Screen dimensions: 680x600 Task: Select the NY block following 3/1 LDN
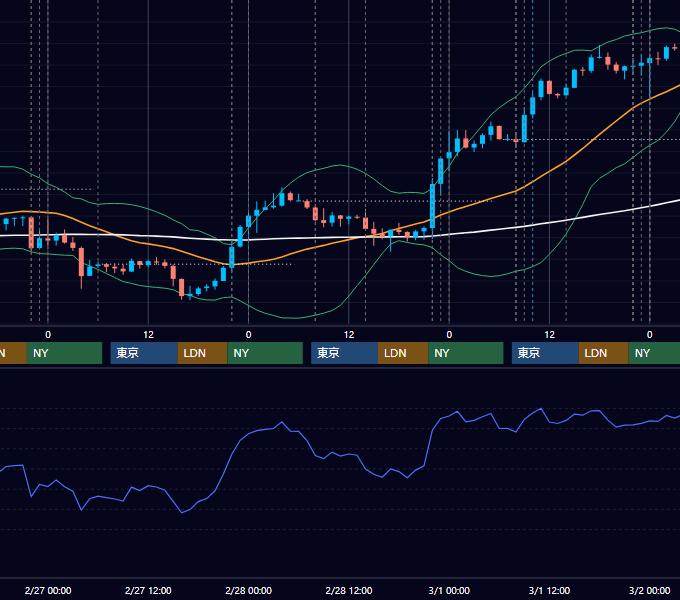point(654,353)
